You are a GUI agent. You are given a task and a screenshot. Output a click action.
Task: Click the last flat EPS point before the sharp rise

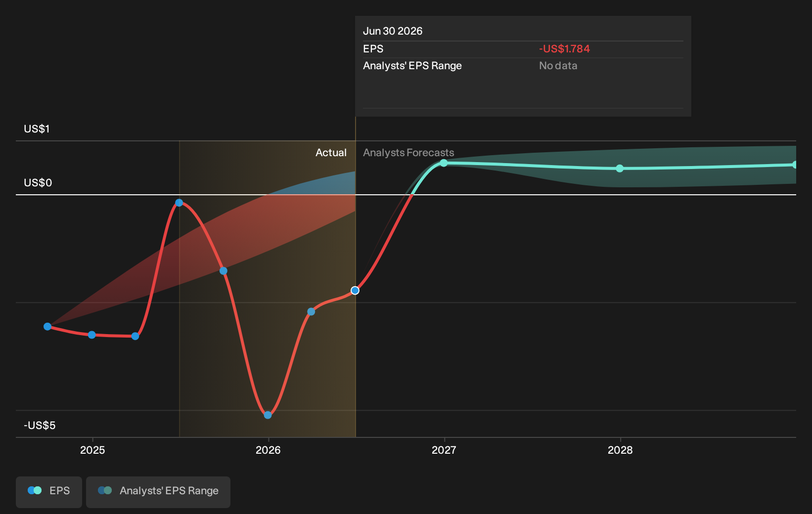tap(135, 337)
